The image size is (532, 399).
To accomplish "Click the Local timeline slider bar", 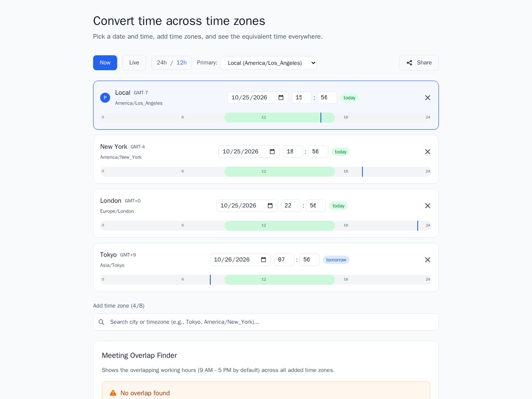I will (266, 118).
